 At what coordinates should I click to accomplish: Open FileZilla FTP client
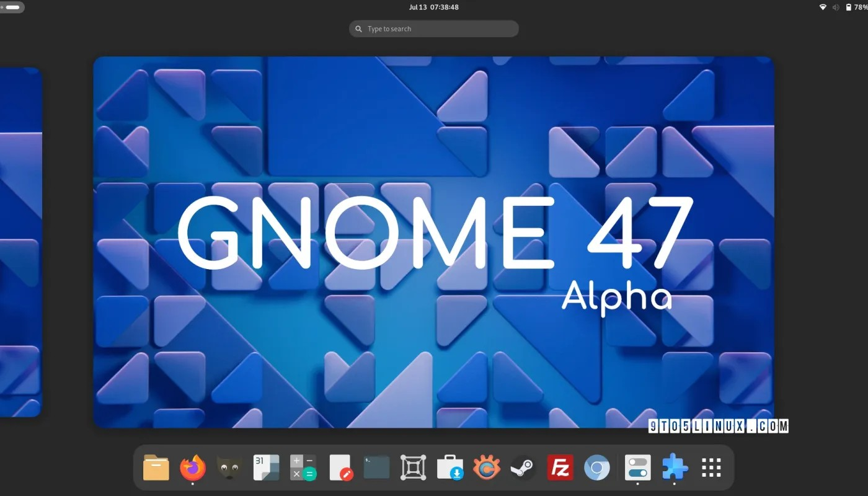click(559, 468)
